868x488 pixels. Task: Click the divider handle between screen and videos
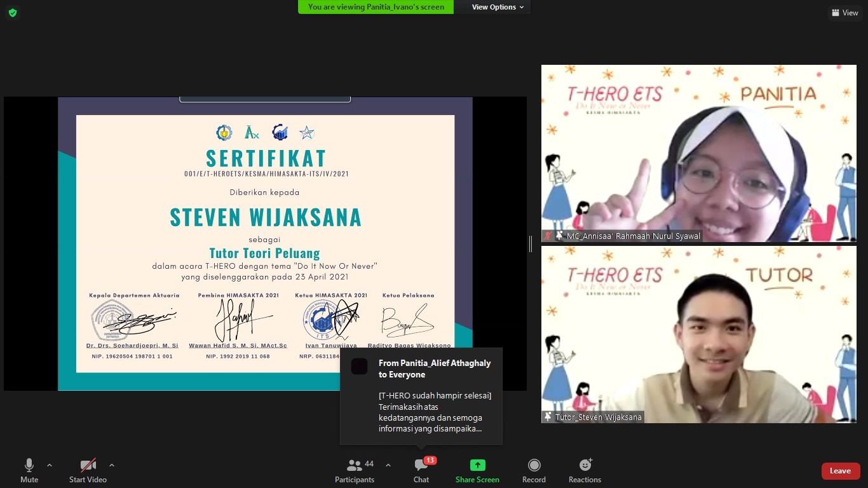[531, 244]
